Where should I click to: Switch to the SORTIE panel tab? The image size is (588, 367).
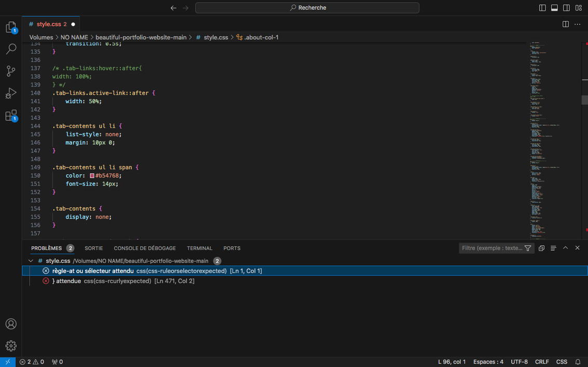point(94,248)
